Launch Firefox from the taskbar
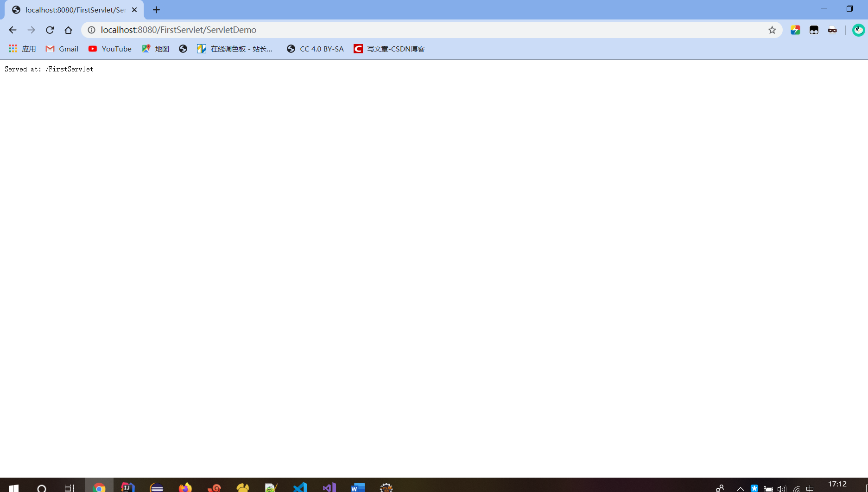This screenshot has height=492, width=868. click(185, 487)
